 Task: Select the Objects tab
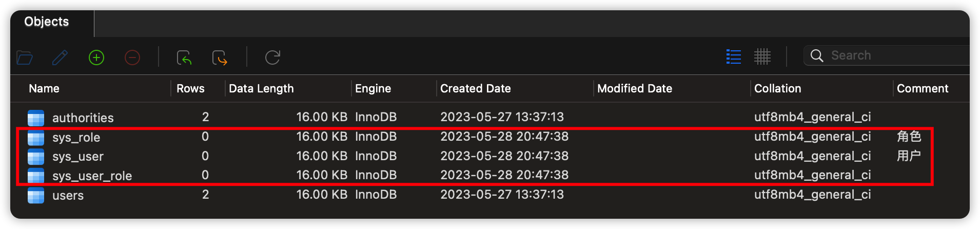pyautogui.click(x=47, y=22)
